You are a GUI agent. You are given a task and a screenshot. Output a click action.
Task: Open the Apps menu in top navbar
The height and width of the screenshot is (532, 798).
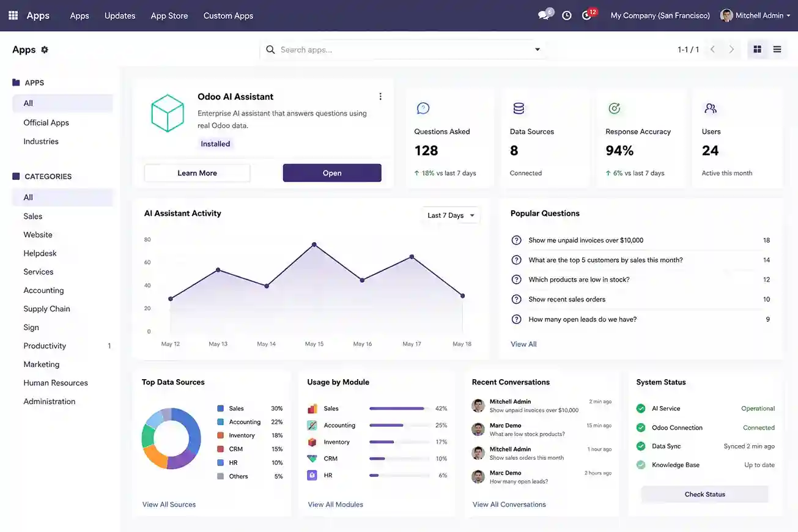(x=79, y=15)
